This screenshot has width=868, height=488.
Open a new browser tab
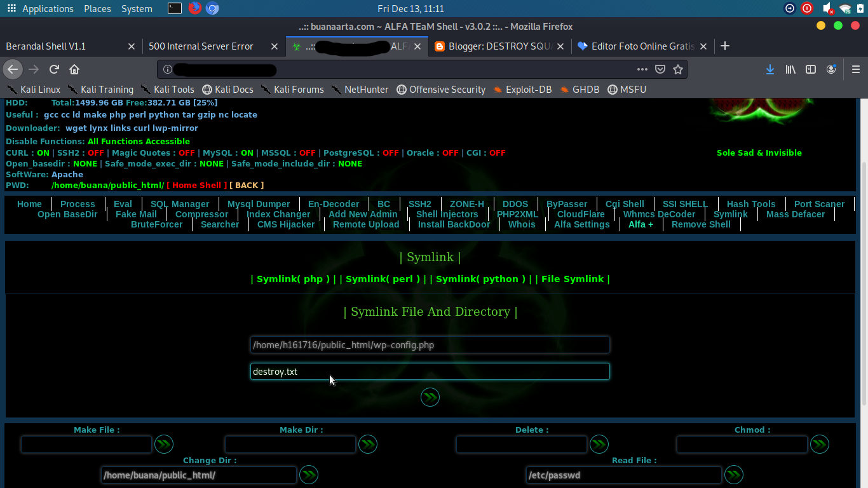coord(725,46)
